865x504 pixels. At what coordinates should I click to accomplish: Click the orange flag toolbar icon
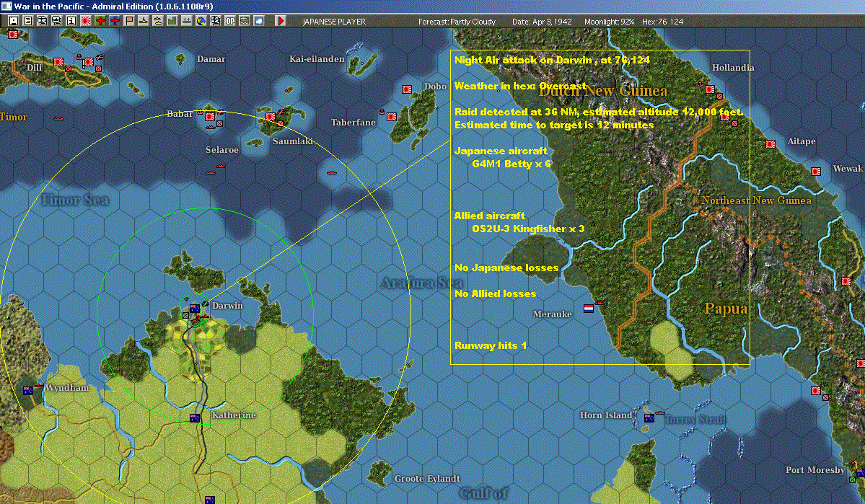[x=128, y=21]
